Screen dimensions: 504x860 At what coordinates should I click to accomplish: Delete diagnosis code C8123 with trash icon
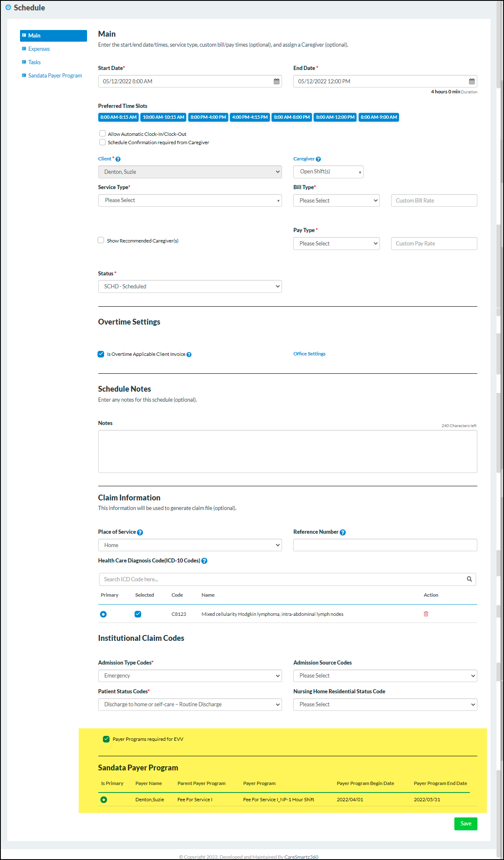(x=426, y=614)
